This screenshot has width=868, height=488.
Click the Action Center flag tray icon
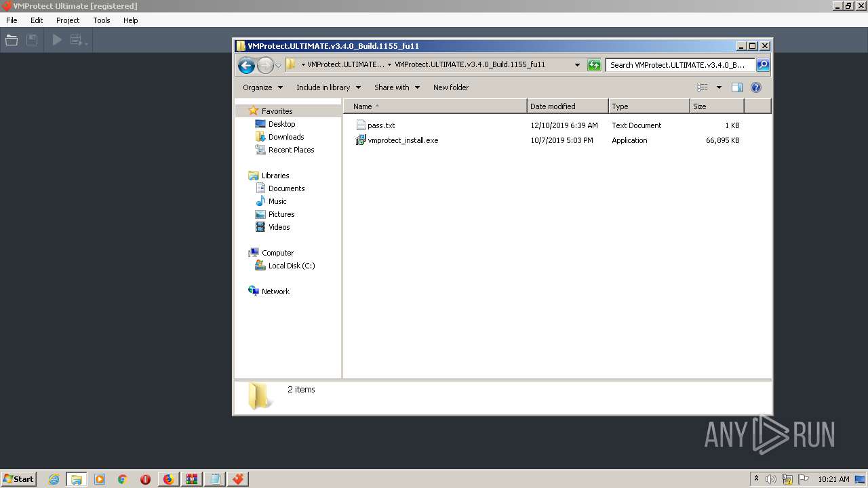(804, 479)
